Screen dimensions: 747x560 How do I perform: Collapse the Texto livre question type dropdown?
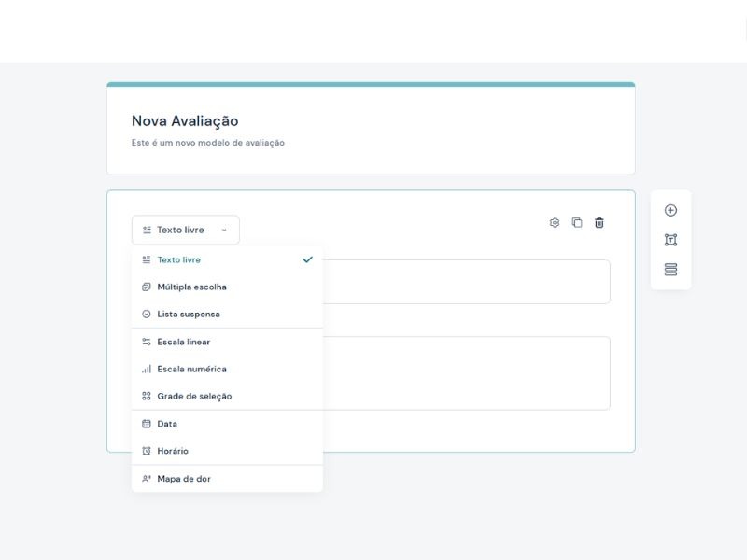pyautogui.click(x=185, y=231)
